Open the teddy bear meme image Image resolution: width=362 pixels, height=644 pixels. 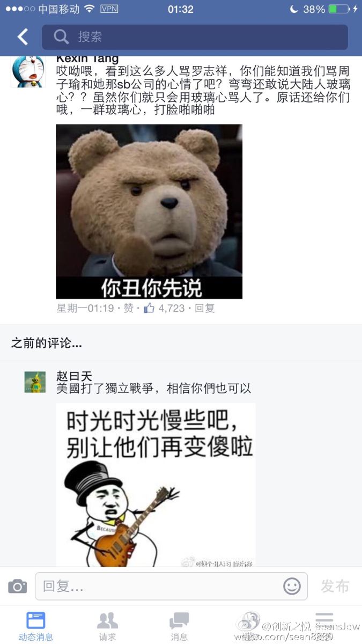(x=149, y=211)
